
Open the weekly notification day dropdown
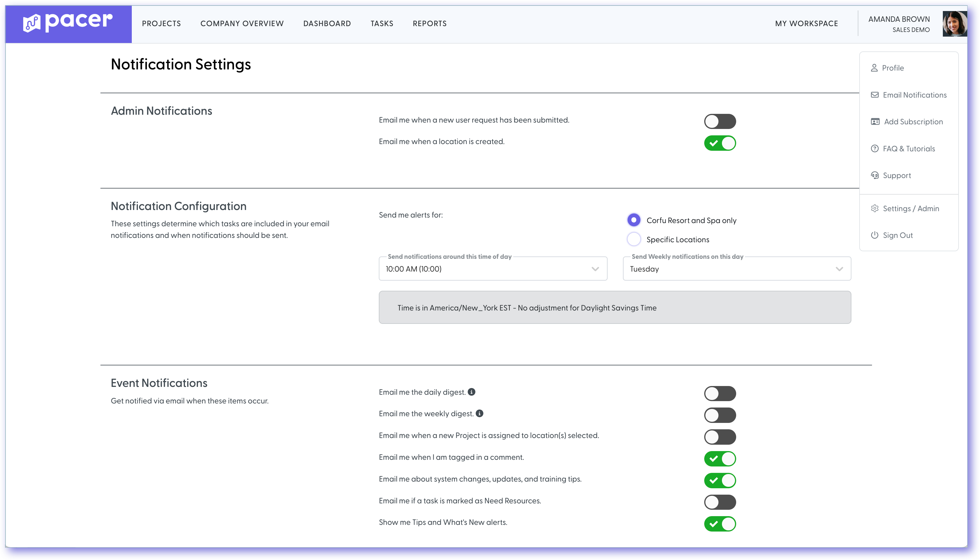click(737, 269)
